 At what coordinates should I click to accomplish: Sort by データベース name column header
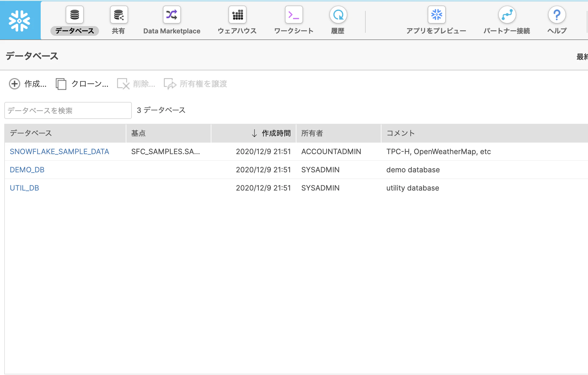click(x=31, y=133)
